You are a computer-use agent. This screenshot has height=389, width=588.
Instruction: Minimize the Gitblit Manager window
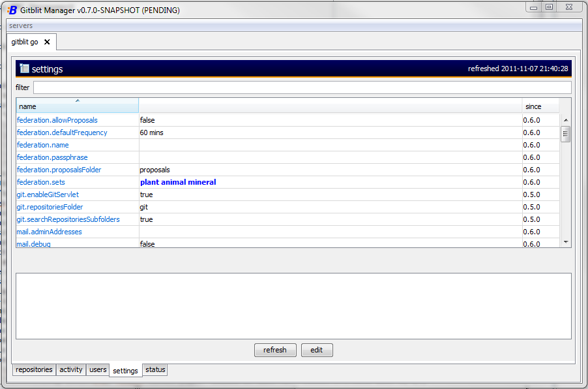pos(534,7)
